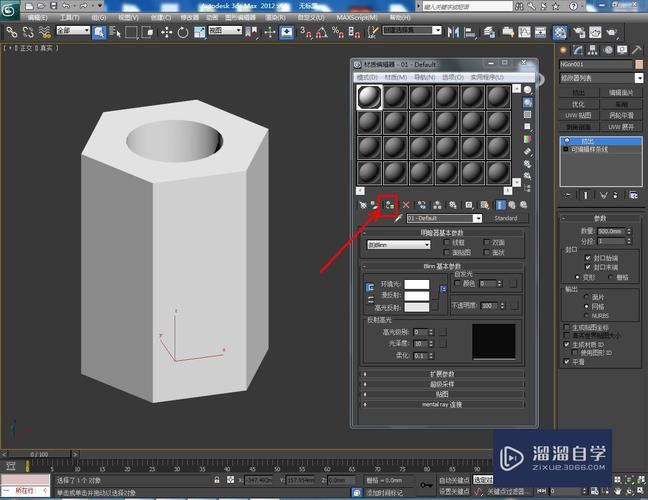The width and height of the screenshot is (648, 500).
Task: Click the 设置关键点 button
Action: pyautogui.click(x=454, y=491)
